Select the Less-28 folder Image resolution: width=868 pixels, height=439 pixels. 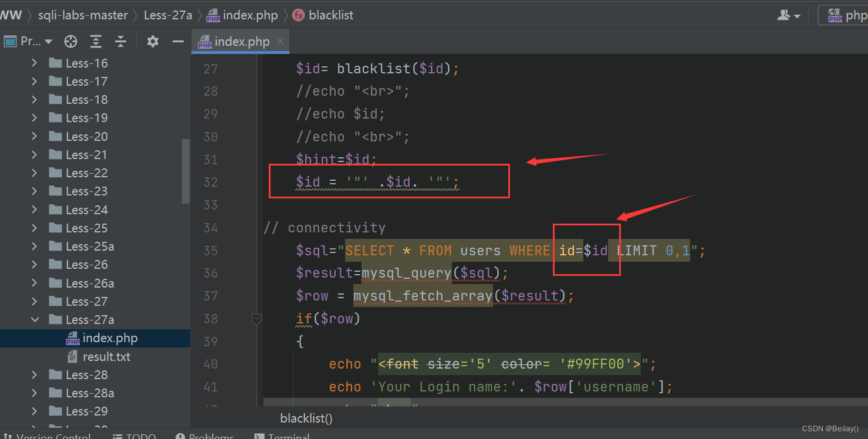pos(87,374)
